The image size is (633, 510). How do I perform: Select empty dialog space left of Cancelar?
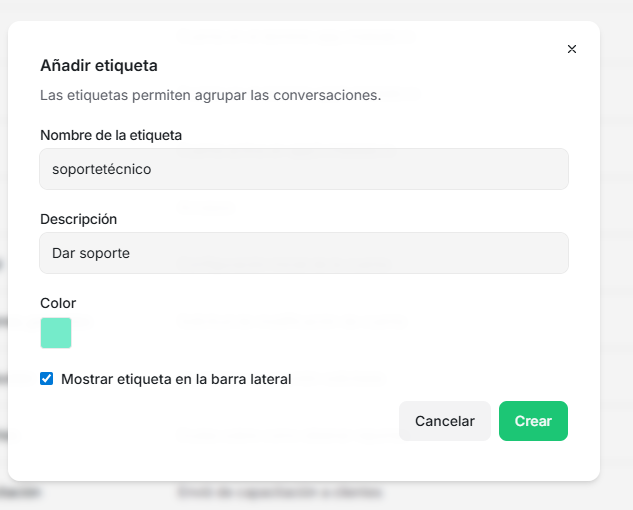coord(218,421)
